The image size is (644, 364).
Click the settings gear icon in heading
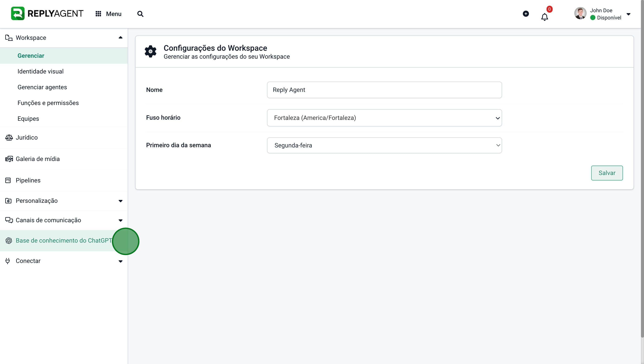coord(150,51)
